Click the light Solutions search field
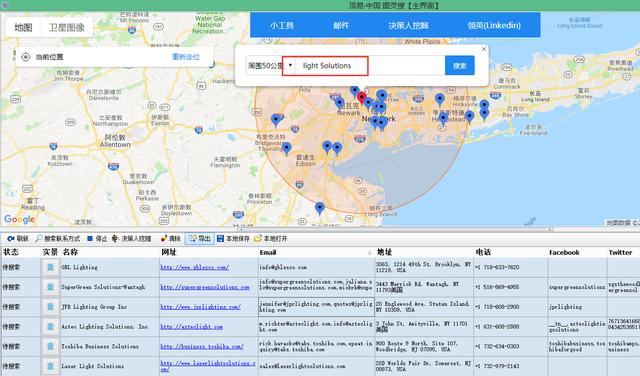640x376 pixels. [325, 66]
